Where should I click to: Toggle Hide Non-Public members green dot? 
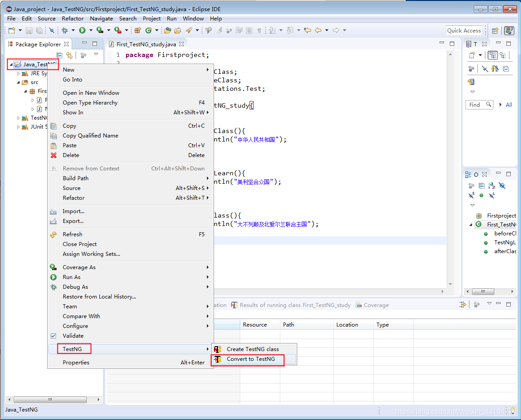click(x=481, y=195)
